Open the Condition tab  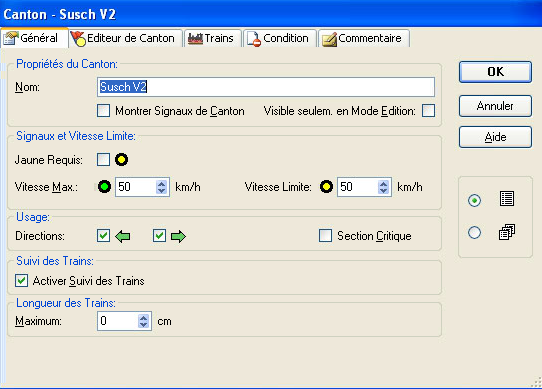click(280, 38)
